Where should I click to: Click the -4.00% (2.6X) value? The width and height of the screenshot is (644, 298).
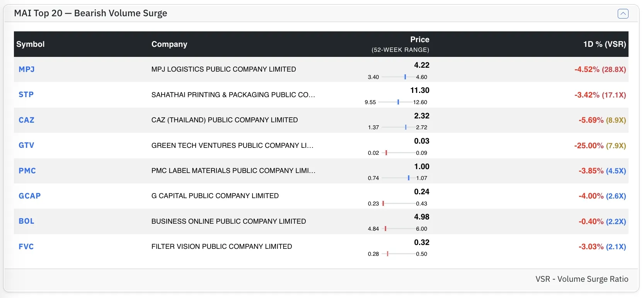pos(602,196)
